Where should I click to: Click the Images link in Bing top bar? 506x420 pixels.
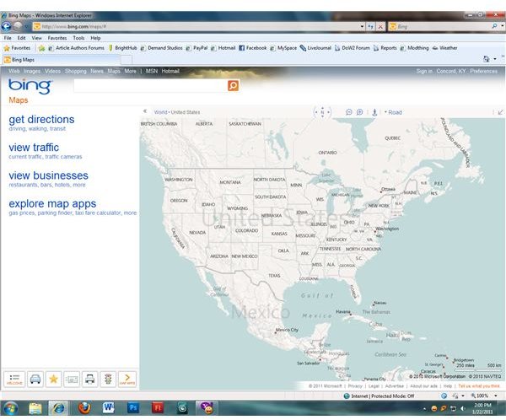(32, 71)
